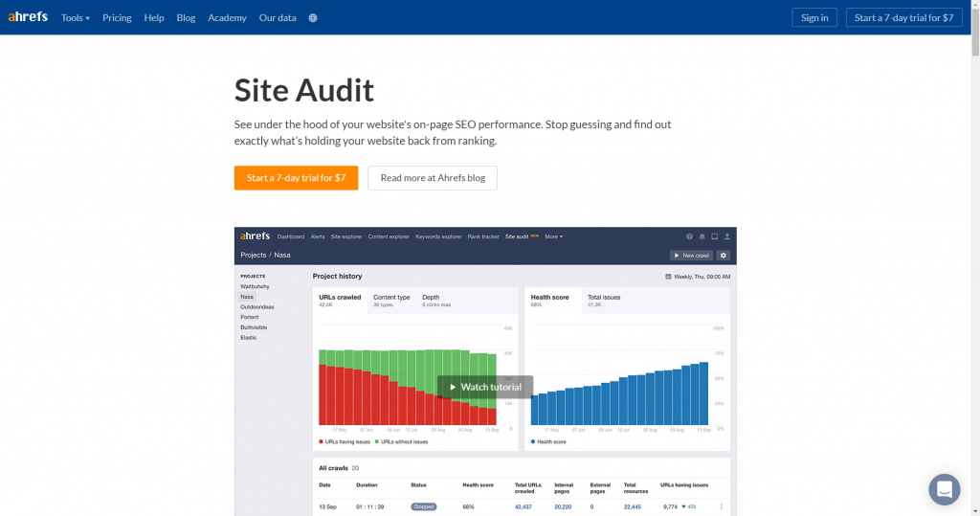Image resolution: width=980 pixels, height=516 pixels.
Task: Click the help question mark icon in preview
Action: pyautogui.click(x=689, y=236)
